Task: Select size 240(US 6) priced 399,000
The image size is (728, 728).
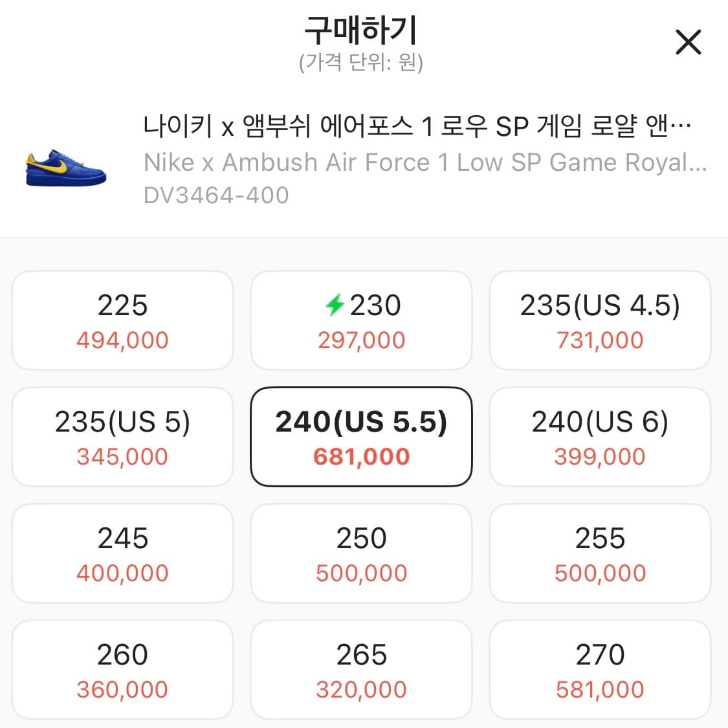Action: (599, 436)
